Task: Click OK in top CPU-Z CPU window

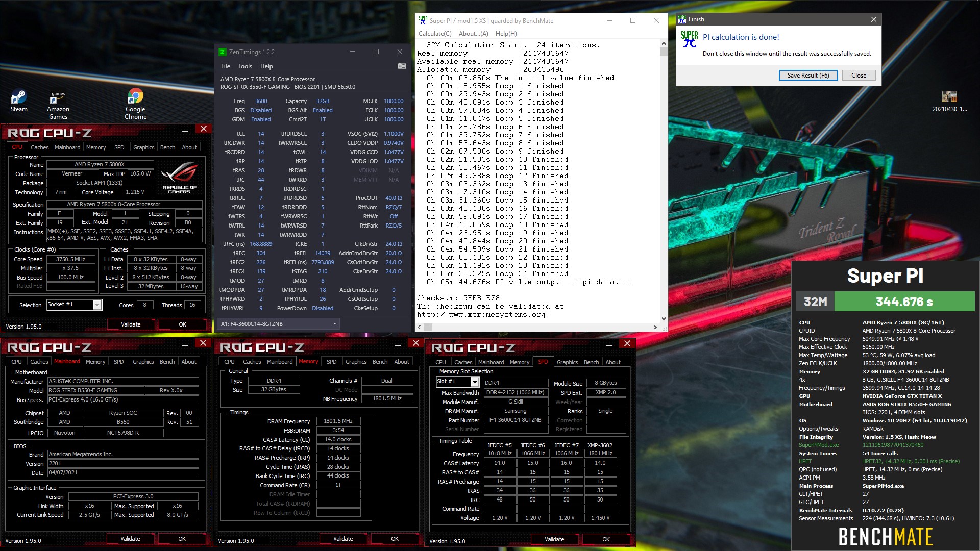Action: (182, 324)
